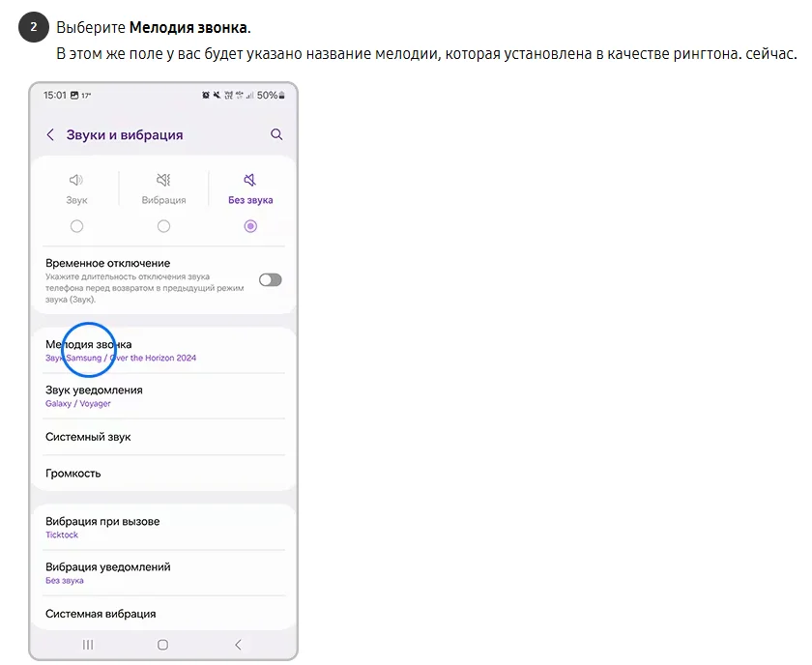812x665 pixels.
Task: Click the 15:01 clock in status bar
Action: click(55, 96)
